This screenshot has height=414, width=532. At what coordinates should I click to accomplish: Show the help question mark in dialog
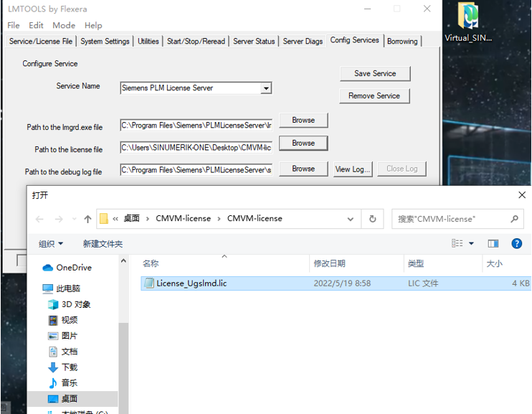(x=516, y=243)
